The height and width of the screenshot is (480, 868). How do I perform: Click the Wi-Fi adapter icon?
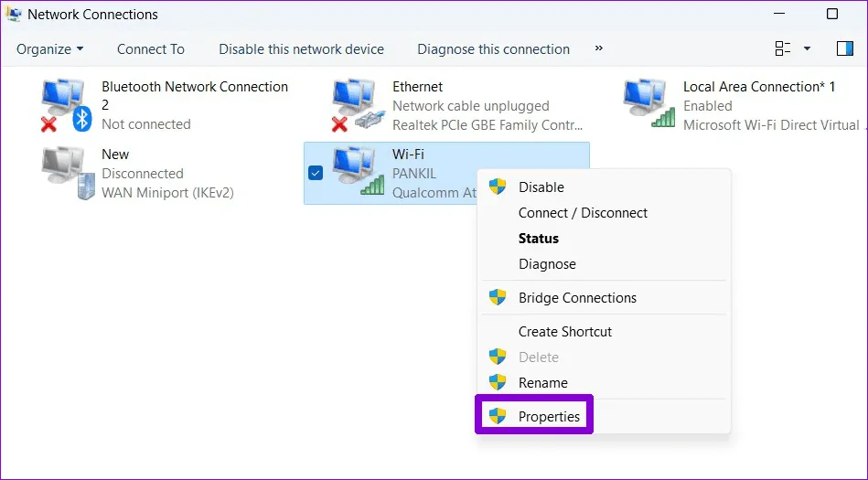[x=358, y=173]
